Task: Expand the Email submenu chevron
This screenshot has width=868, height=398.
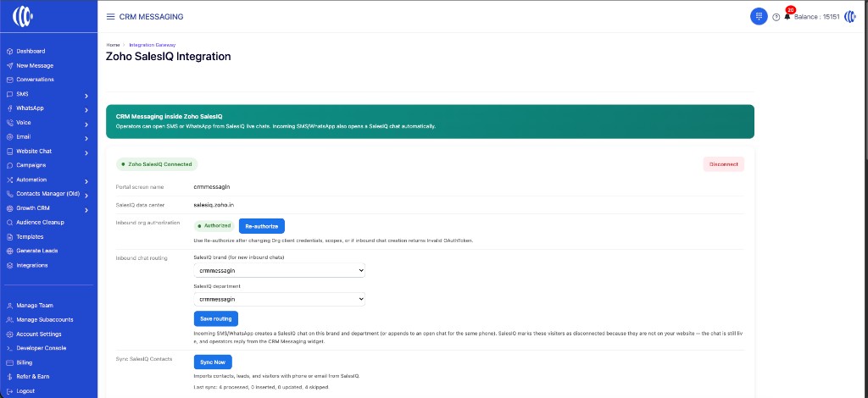Action: pyautogui.click(x=86, y=138)
